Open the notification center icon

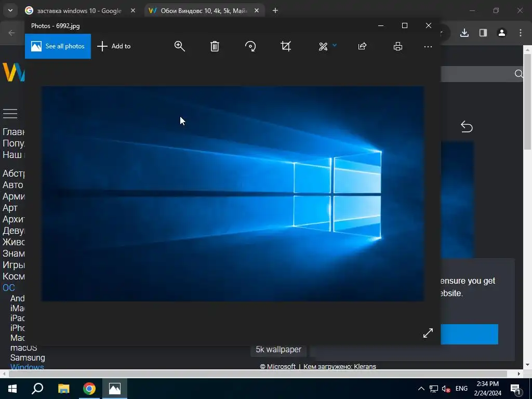tap(515, 389)
